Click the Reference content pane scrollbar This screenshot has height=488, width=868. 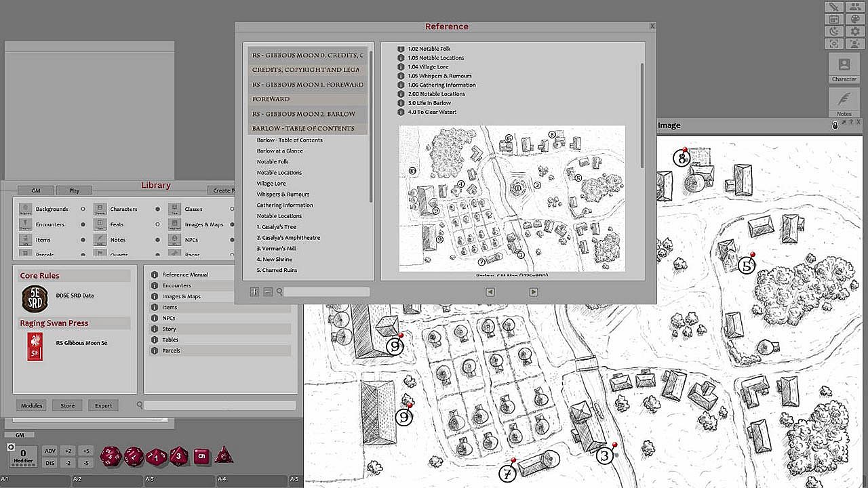point(642,115)
